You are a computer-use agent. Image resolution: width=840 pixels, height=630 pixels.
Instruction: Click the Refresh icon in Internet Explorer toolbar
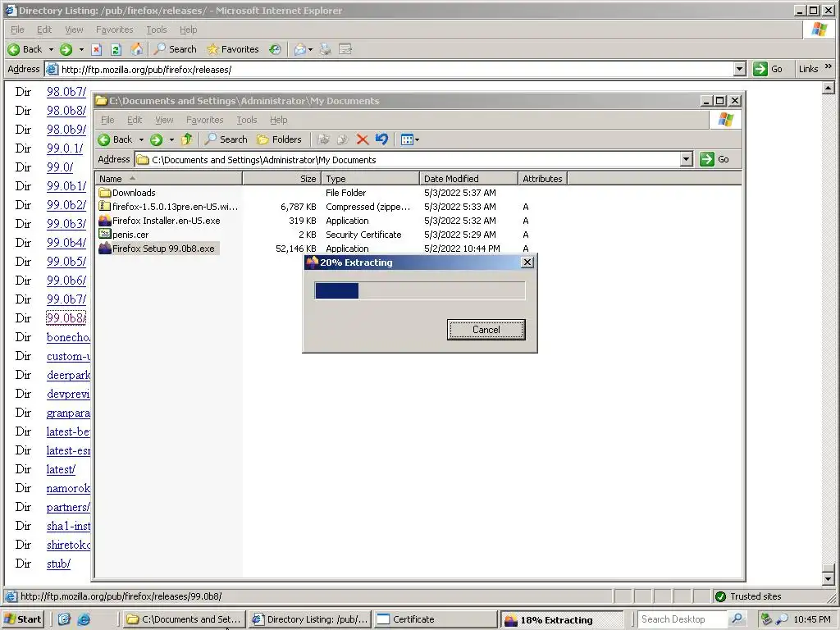[116, 49]
